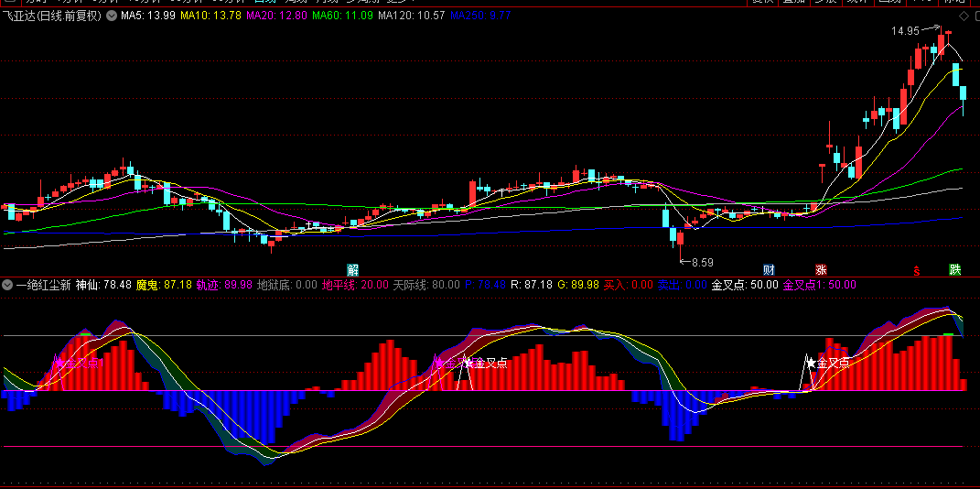This screenshot has width=980, height=489.
Task: Click the 神仙: 78.48 value
Action: point(103,285)
